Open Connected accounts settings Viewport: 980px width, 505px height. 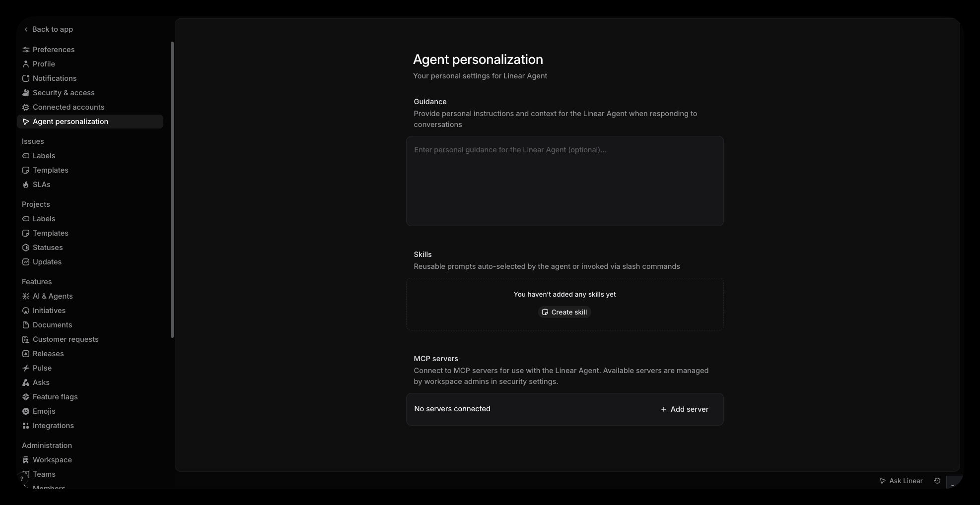pos(26,107)
